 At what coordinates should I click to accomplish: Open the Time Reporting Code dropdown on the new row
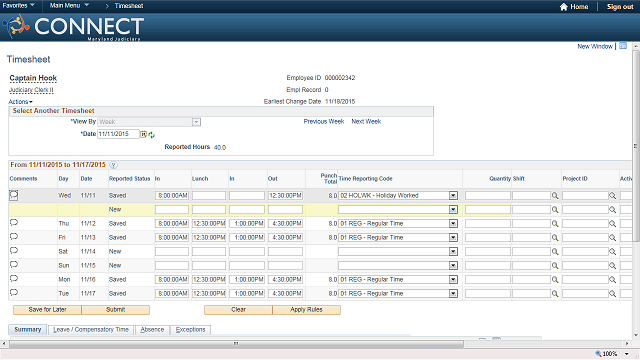click(x=453, y=209)
